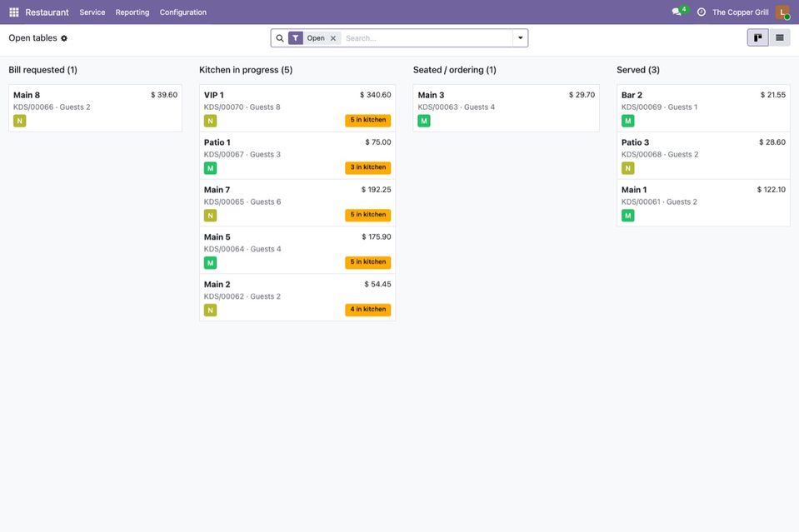
Task: Click the M avatar on Main 5
Action: [x=211, y=263]
